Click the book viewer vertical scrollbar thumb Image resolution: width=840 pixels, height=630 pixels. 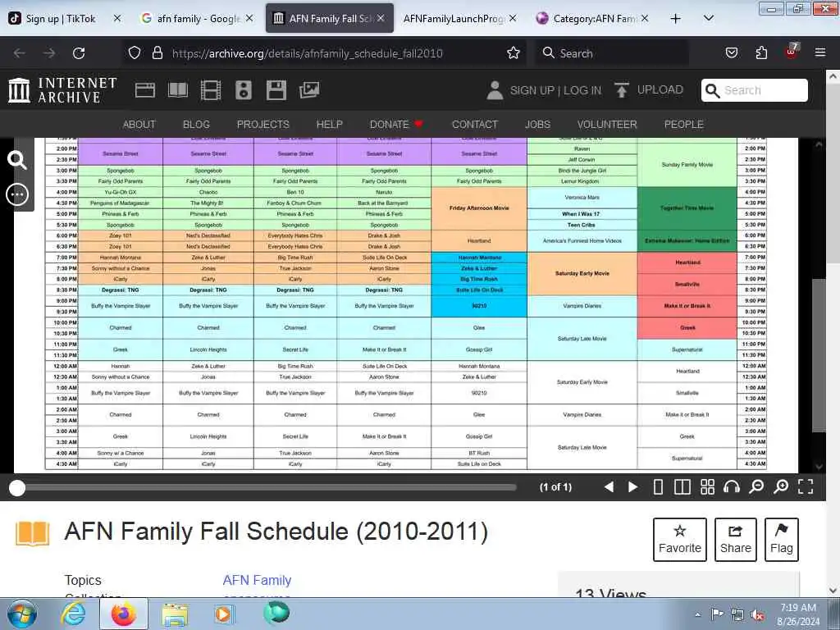point(819,356)
